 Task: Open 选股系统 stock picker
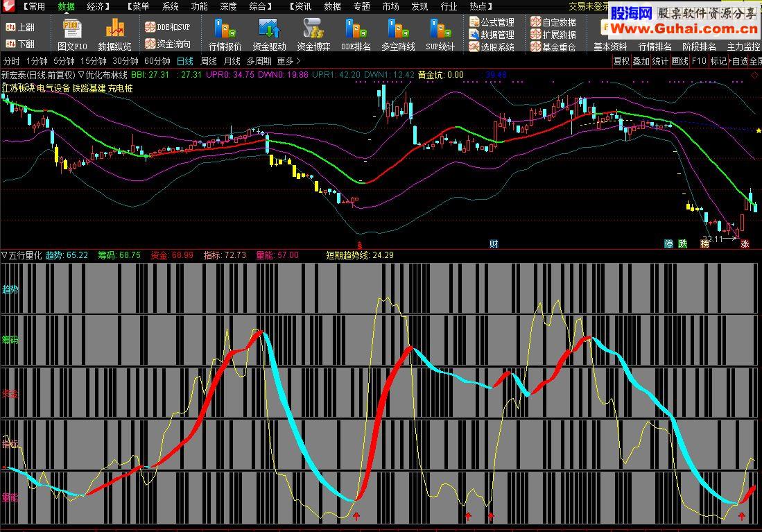click(x=492, y=47)
